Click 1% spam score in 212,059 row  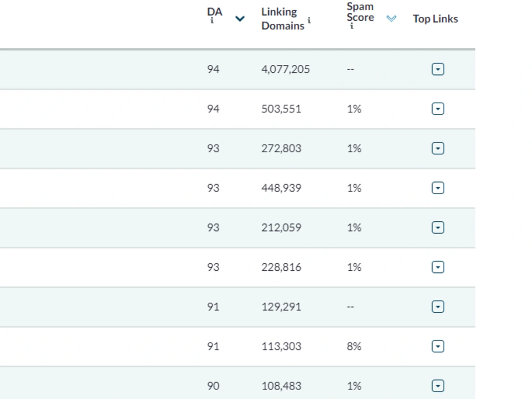pos(354,228)
